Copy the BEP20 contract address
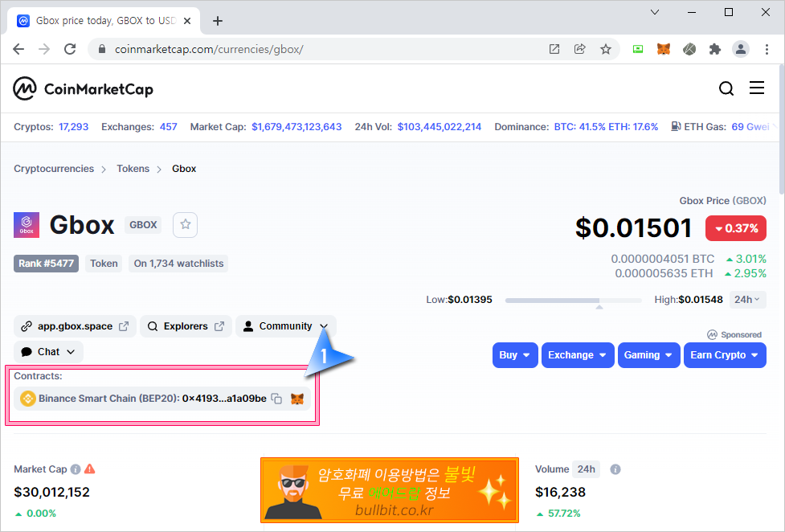Image resolution: width=785 pixels, height=532 pixels. (277, 399)
